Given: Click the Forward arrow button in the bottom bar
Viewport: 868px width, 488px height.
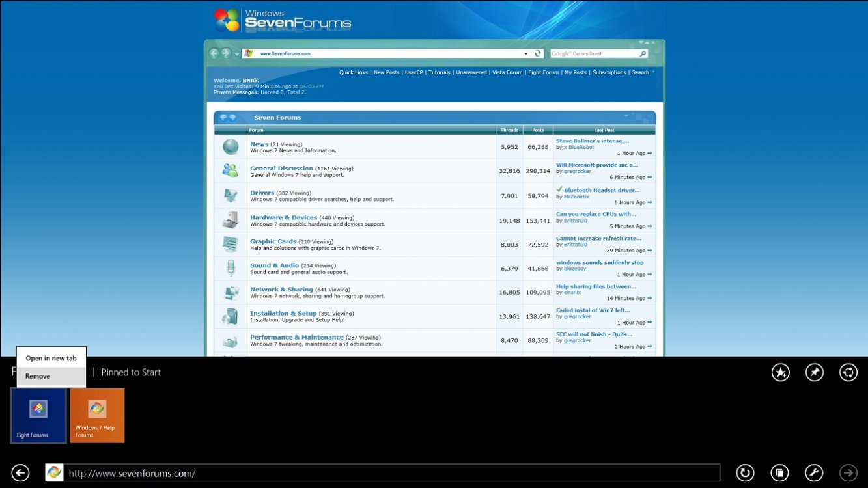Looking at the screenshot, I should pos(848,473).
